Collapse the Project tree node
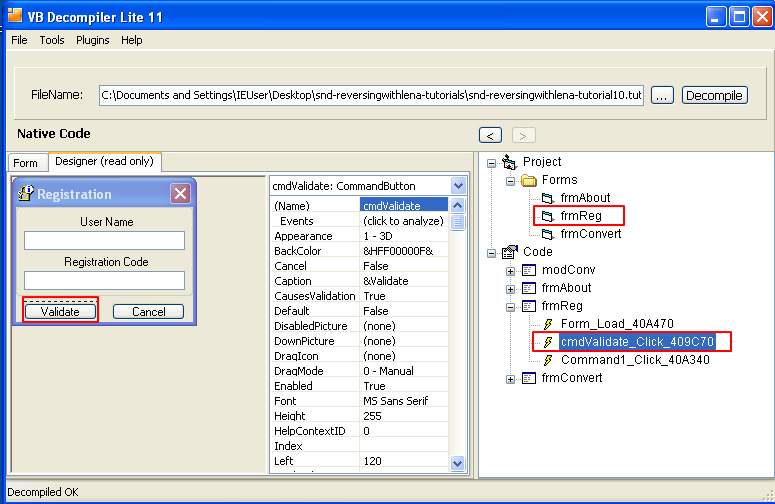The height and width of the screenshot is (504, 775). pyautogui.click(x=491, y=163)
